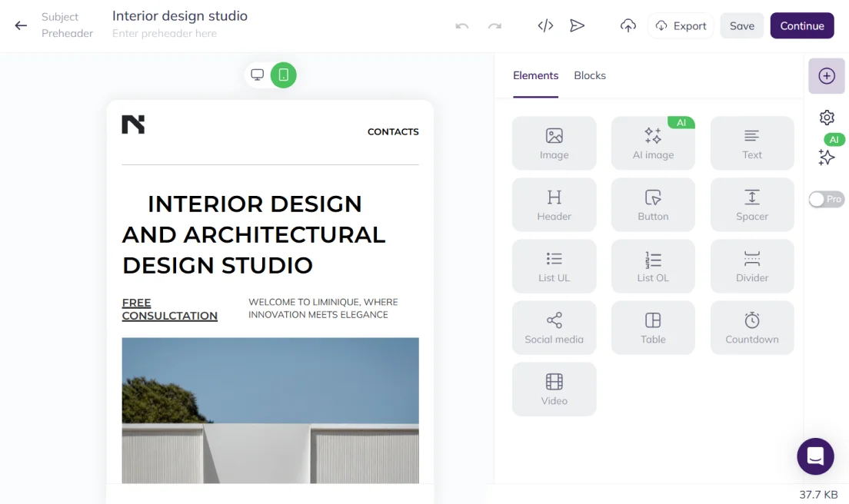Viewport: 849px width, 504px height.
Task: Edit the subject field Interior design studio
Action: [x=180, y=15]
